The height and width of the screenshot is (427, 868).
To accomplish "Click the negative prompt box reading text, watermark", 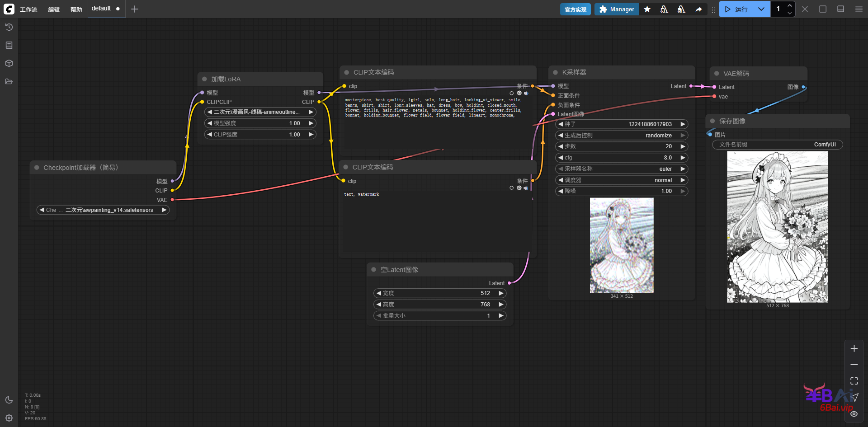I will 437,221.
